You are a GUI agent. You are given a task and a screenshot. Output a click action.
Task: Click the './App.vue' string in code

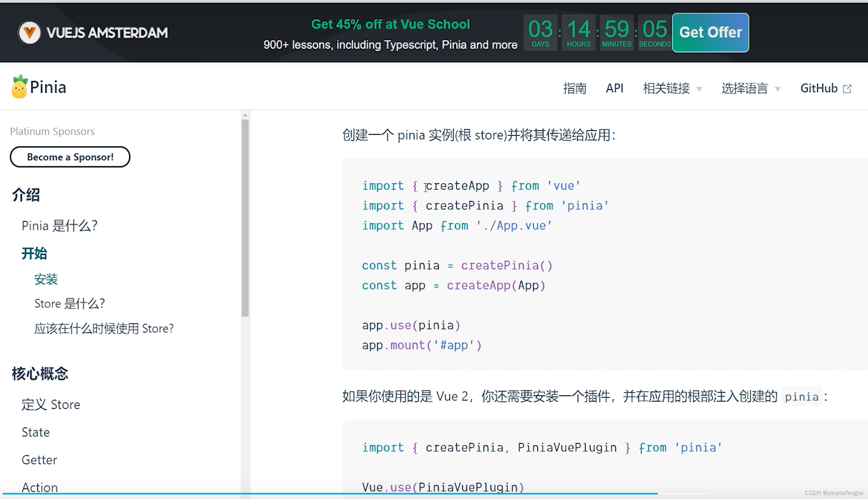(514, 226)
